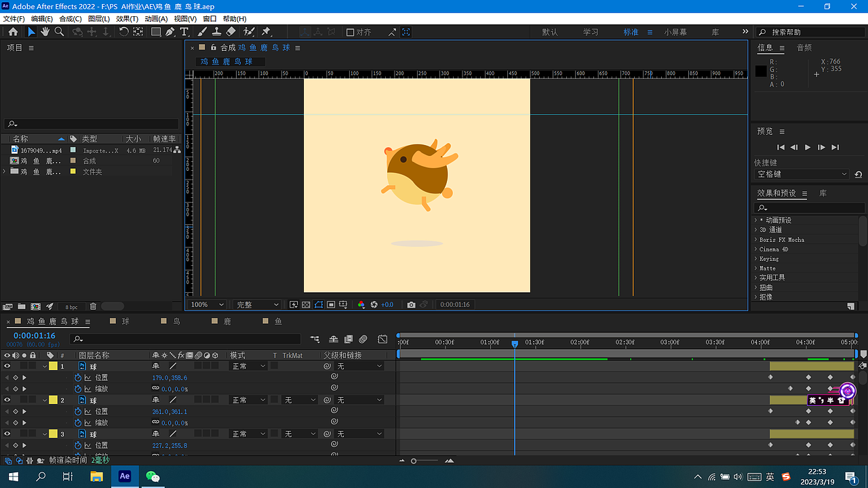Select the Clone Stamp tool
868x488 pixels.
[216, 32]
